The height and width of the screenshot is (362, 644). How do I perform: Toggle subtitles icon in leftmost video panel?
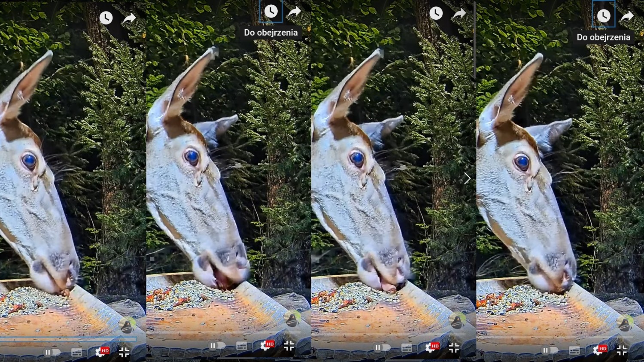(76, 353)
